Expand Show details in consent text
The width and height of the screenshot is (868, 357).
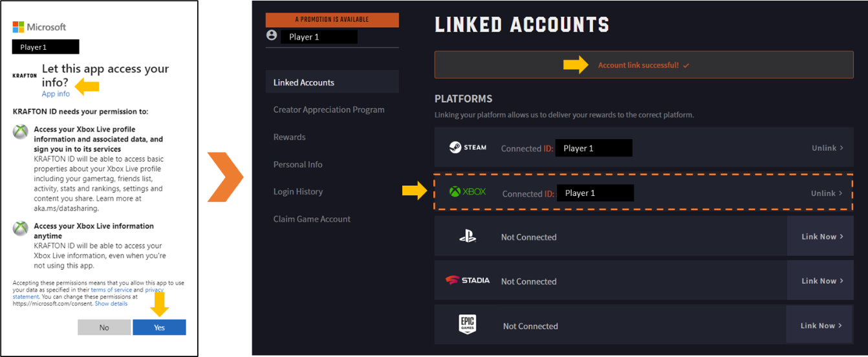tap(111, 303)
